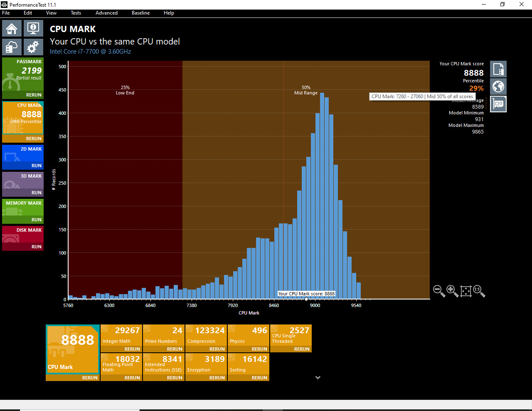Open the settings gears icon
The height and width of the screenshot is (411, 532).
coord(33,47)
